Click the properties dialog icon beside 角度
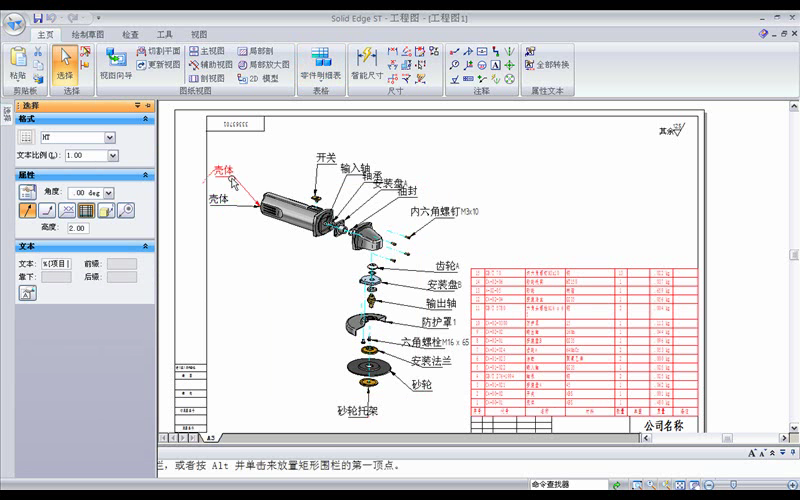800x500 pixels. 28,192
